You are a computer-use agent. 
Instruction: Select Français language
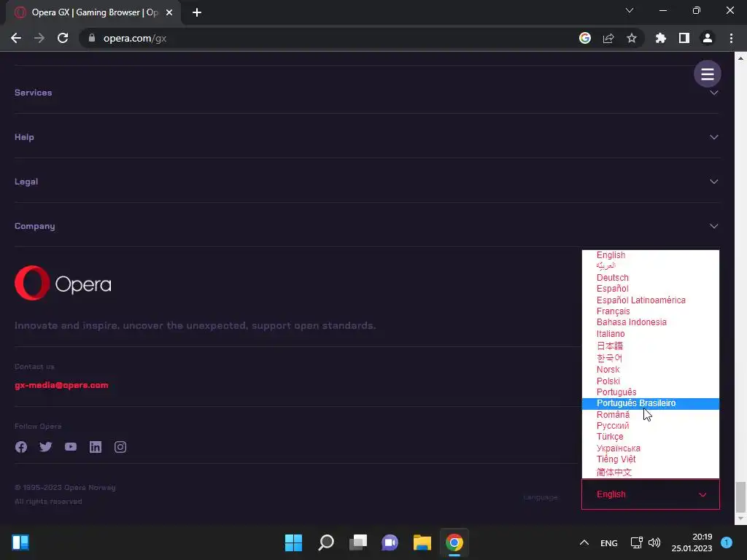[650, 311]
